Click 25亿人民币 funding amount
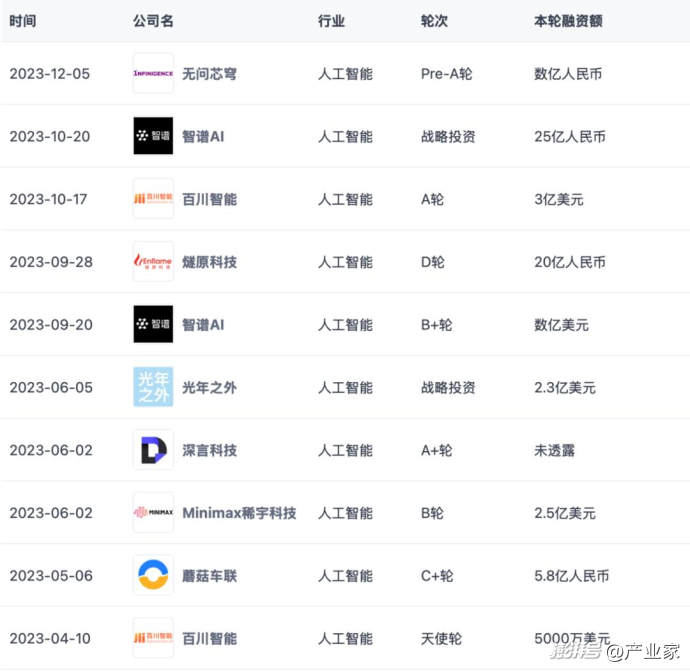The image size is (690, 672). [x=570, y=136]
